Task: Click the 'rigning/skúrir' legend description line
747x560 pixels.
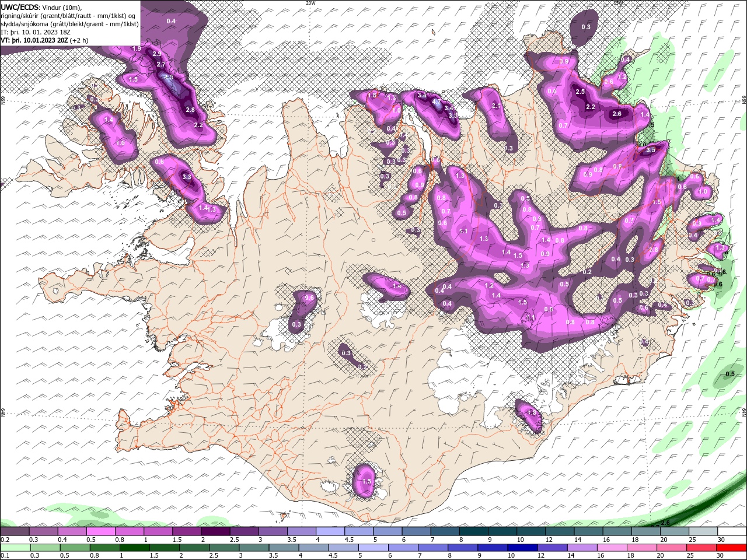Action: point(69,15)
